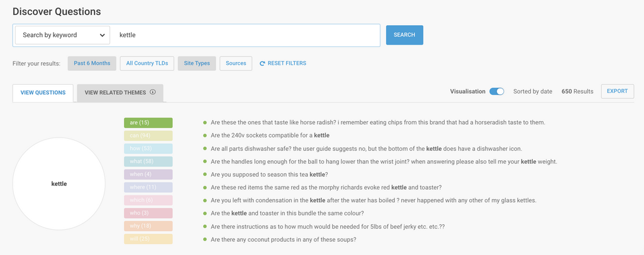Expand the All Country TLDs filter
644x255 pixels.
pos(147,63)
